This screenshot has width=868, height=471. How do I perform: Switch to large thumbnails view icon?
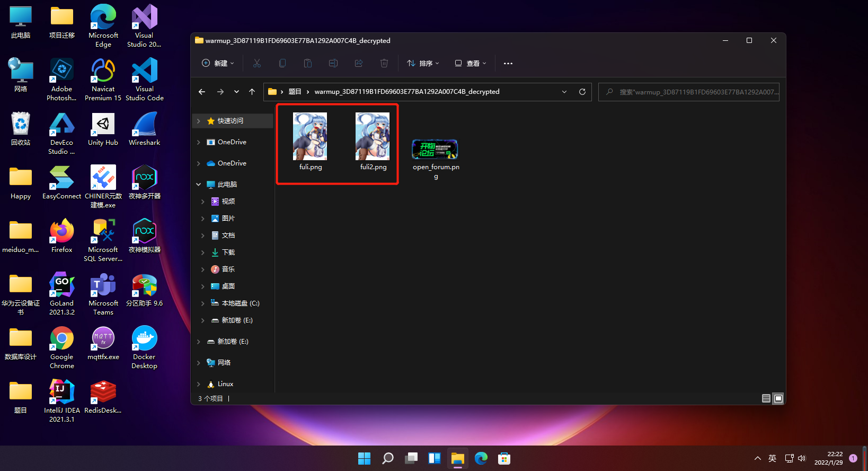point(778,398)
